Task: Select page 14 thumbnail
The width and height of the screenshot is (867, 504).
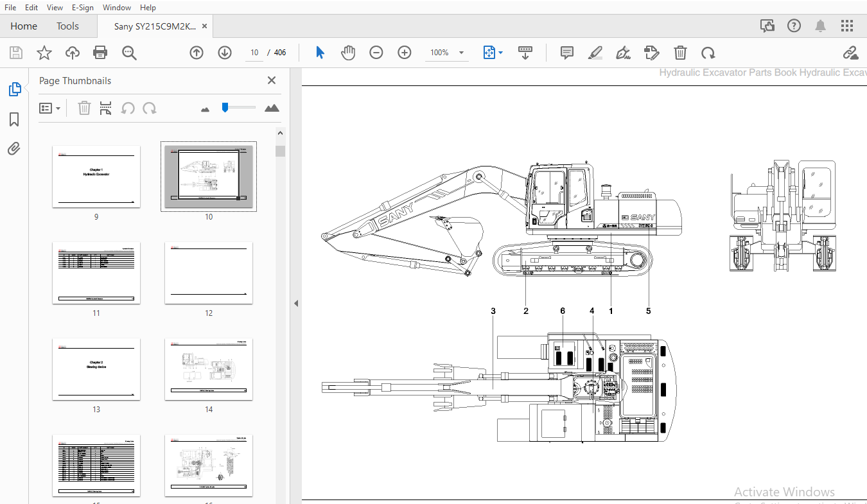Action: (x=209, y=369)
